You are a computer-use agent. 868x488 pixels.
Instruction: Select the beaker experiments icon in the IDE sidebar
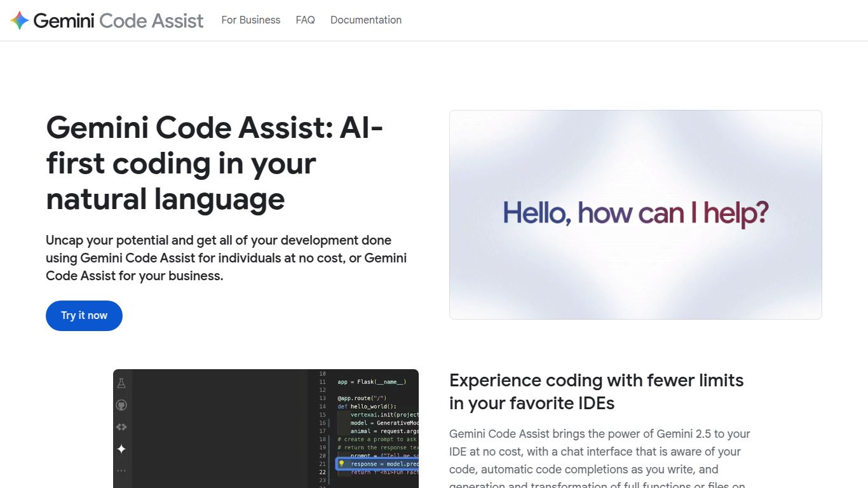121,383
